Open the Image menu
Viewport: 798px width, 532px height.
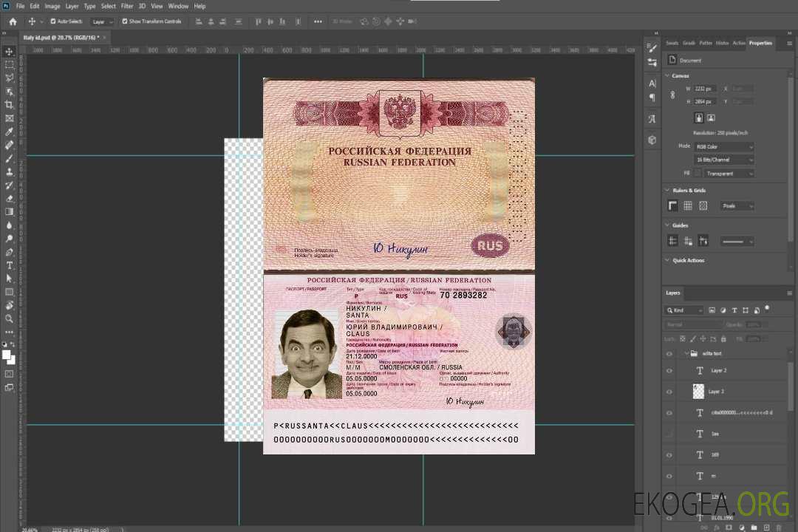(x=52, y=6)
